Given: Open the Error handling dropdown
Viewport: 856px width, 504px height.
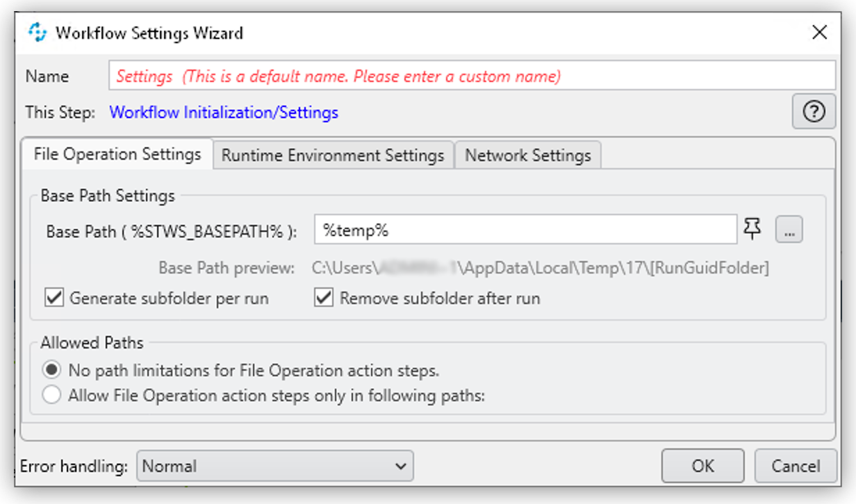Looking at the screenshot, I should (x=274, y=466).
